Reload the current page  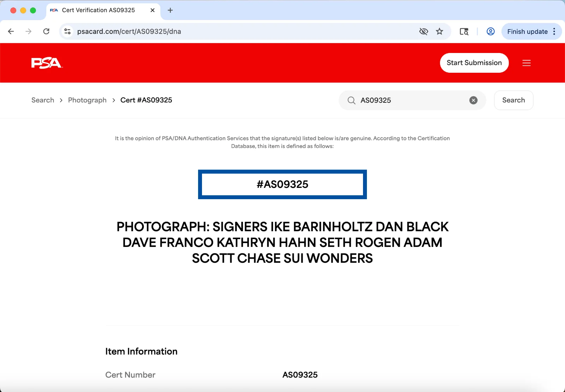coord(46,31)
